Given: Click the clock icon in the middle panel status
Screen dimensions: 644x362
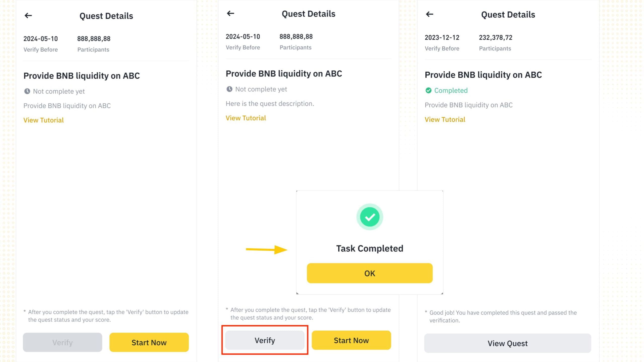Looking at the screenshot, I should coord(229,89).
